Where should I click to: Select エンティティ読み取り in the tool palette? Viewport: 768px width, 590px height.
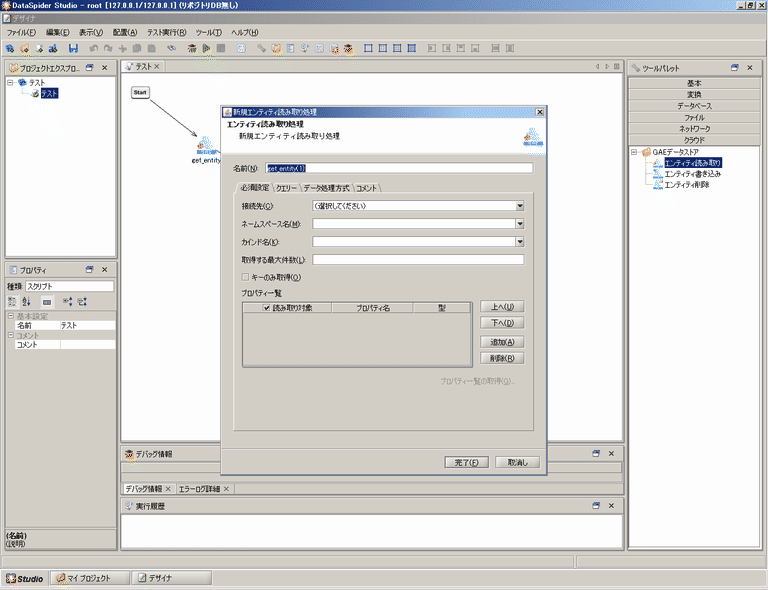pos(692,163)
